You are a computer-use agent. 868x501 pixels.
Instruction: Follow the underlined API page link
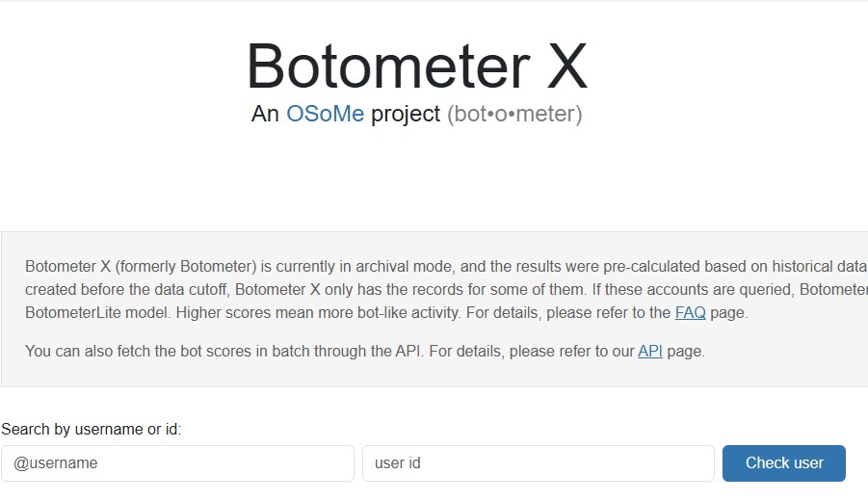click(x=649, y=351)
